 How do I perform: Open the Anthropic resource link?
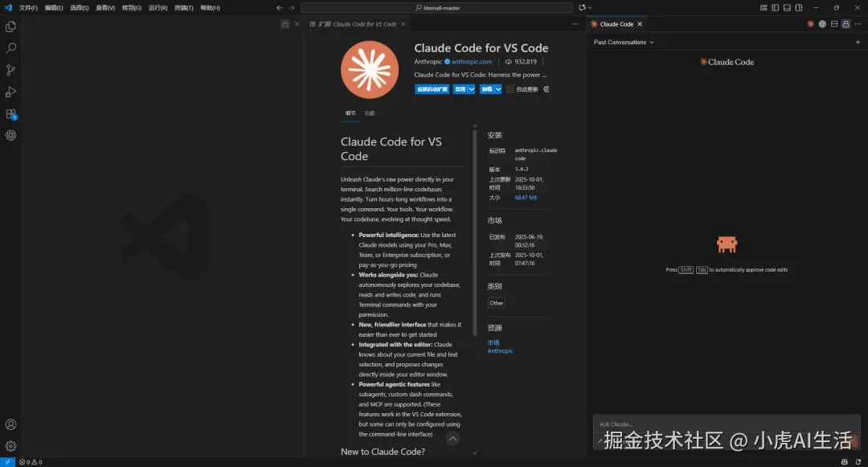[x=500, y=350]
